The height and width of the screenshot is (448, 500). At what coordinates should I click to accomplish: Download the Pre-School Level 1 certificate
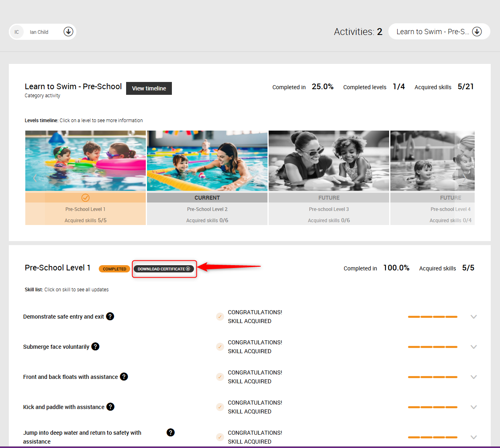(x=164, y=269)
